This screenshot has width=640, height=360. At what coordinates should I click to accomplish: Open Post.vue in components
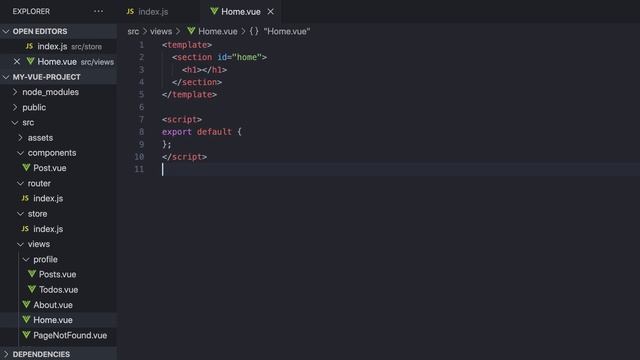pos(50,168)
